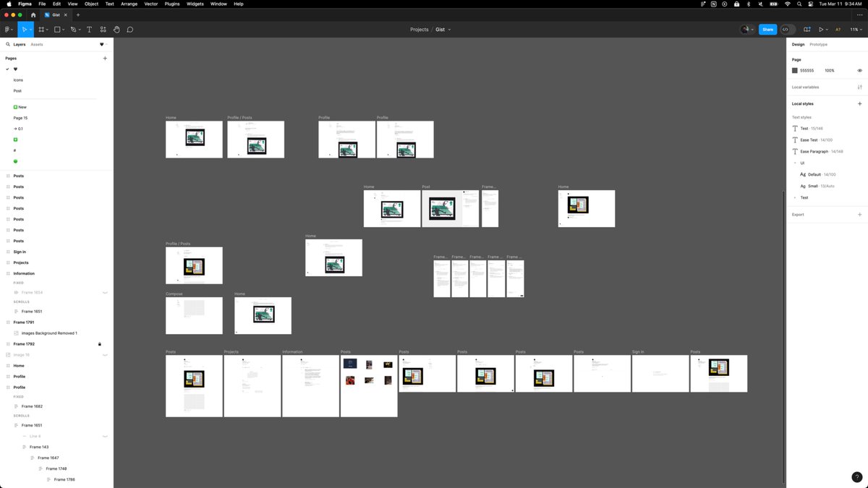This screenshot has width=868, height=488.
Task: Expand the UI text styles folder
Action: click(x=795, y=163)
